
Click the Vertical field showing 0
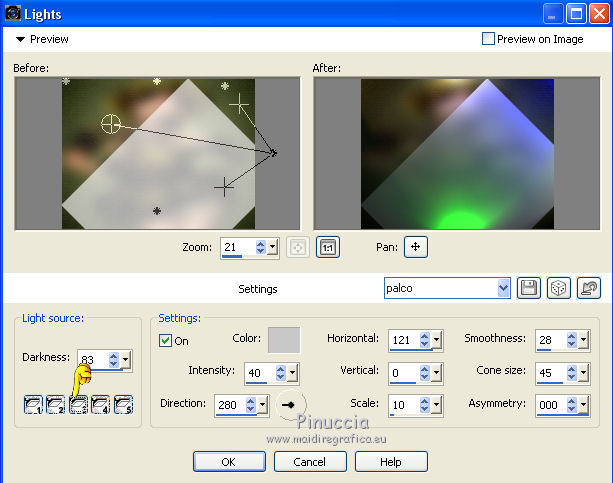pos(405,373)
